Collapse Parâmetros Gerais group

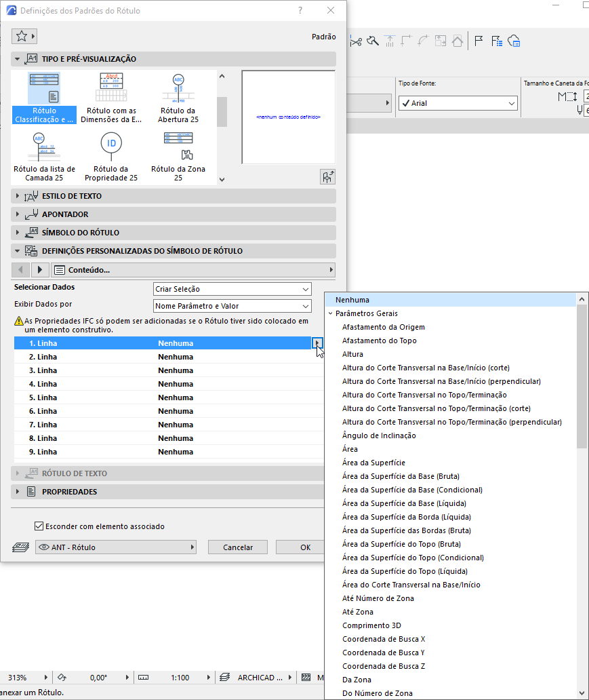coord(331,313)
